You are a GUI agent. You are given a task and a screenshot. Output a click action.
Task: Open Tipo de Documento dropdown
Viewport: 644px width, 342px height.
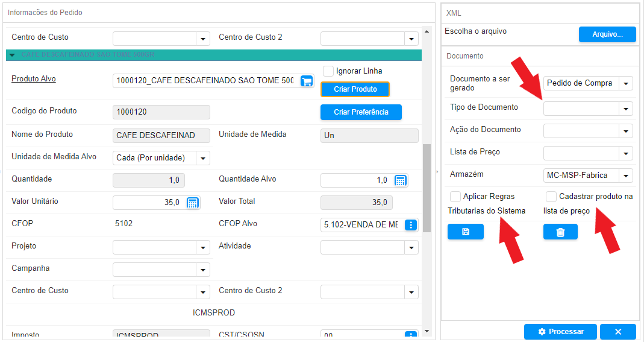pyautogui.click(x=625, y=109)
